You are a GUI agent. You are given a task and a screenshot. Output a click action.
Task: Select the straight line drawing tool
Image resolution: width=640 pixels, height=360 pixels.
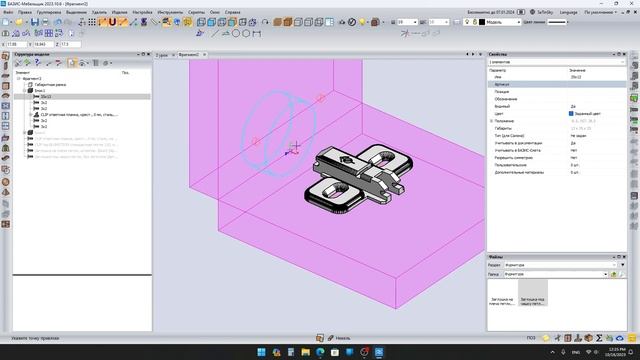tap(215, 33)
